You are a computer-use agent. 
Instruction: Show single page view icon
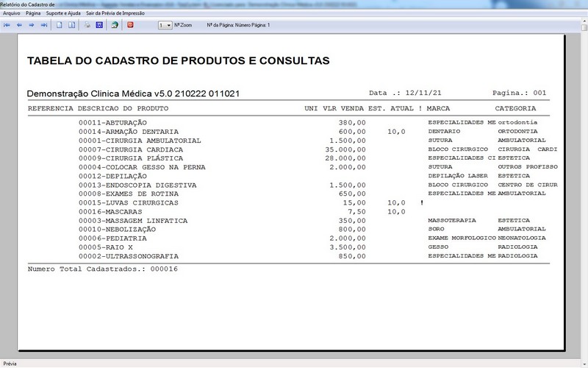point(60,25)
